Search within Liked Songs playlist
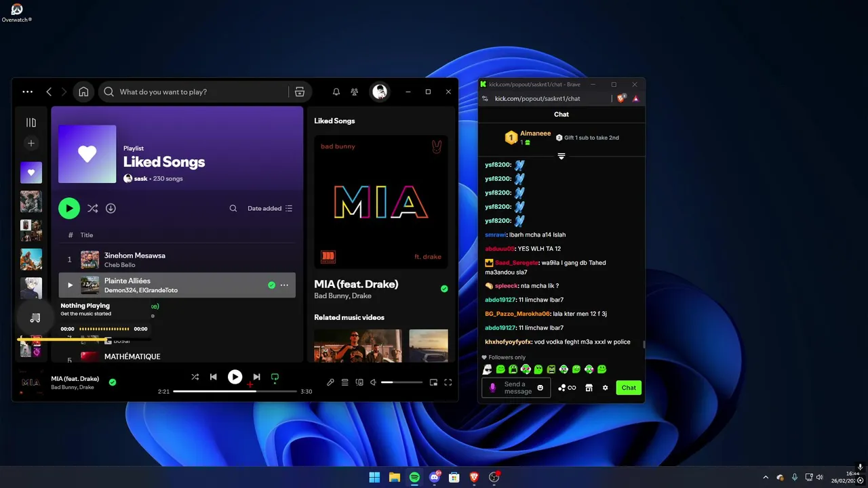This screenshot has height=488, width=868. (233, 208)
